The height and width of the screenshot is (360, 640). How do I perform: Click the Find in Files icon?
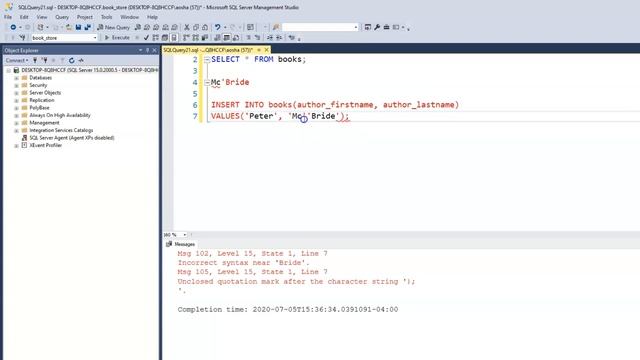(x=276, y=27)
